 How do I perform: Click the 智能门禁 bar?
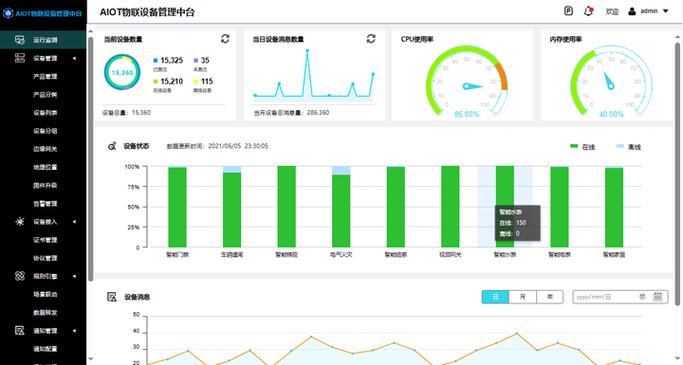[x=177, y=207]
